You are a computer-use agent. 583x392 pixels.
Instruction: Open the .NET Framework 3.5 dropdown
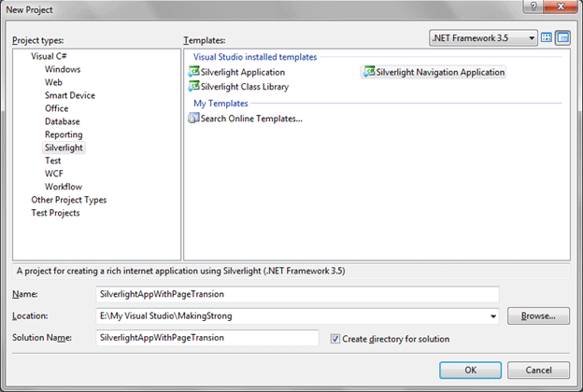[483, 38]
